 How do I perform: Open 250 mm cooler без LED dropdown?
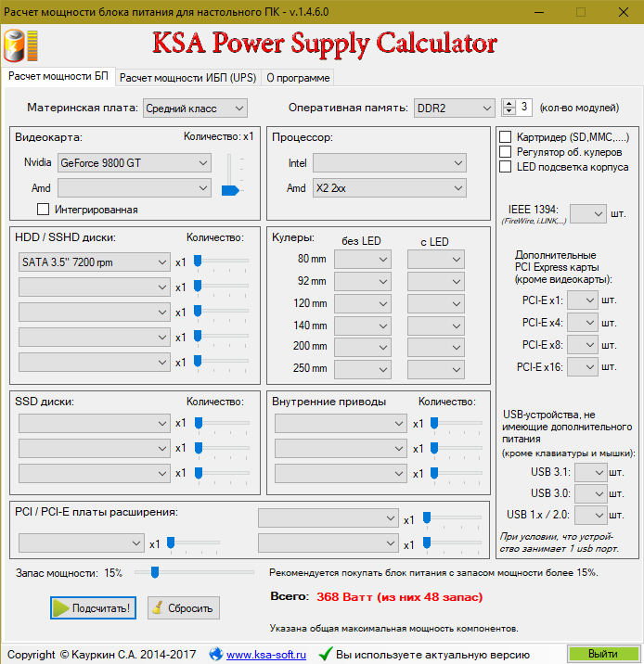[363, 370]
